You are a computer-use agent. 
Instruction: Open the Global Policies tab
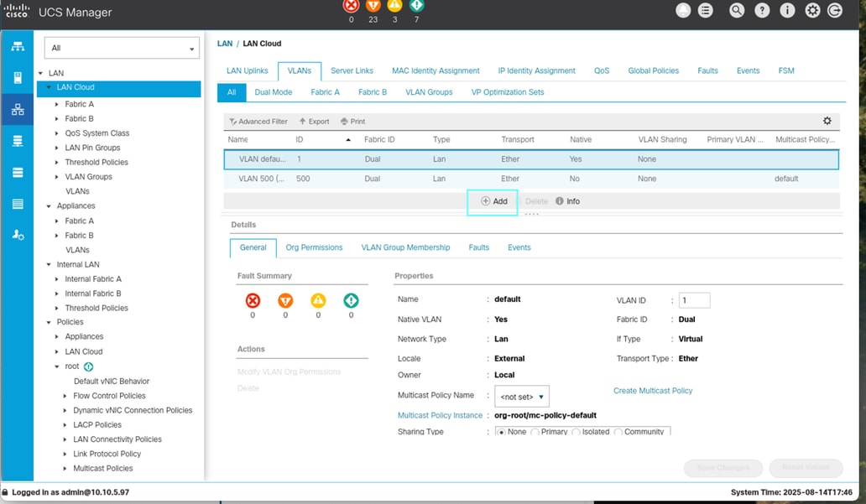tap(654, 70)
